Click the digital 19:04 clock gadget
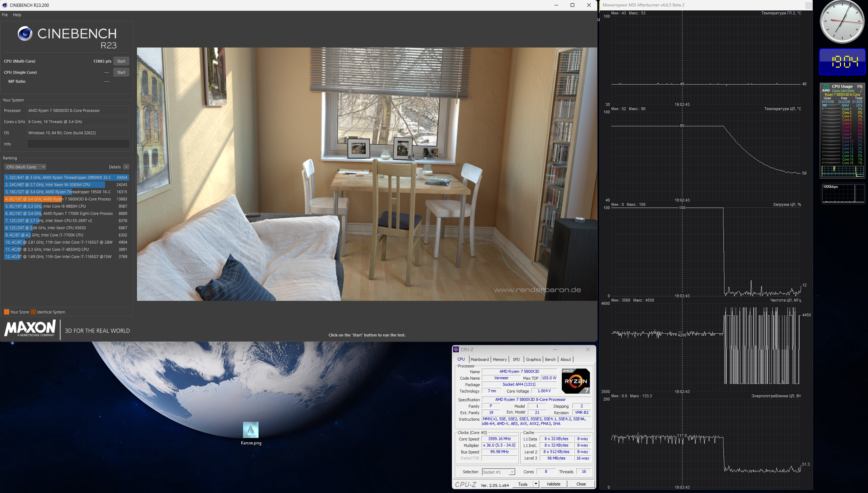868x493 pixels. [842, 62]
